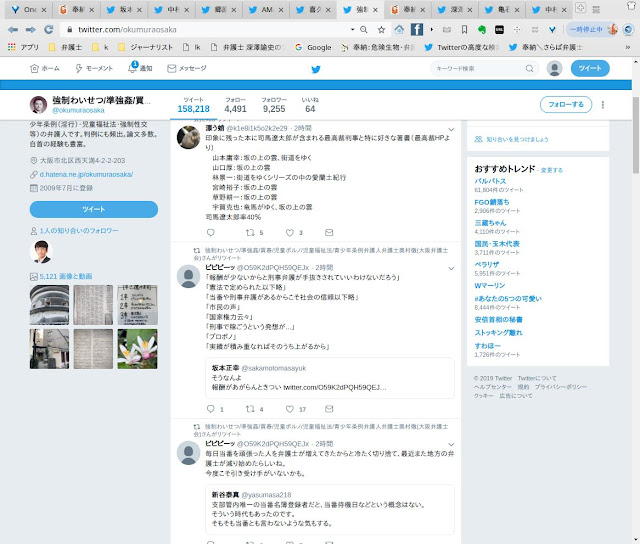Open the Google bookmark
Screen dimensions: 640x544
313,47
